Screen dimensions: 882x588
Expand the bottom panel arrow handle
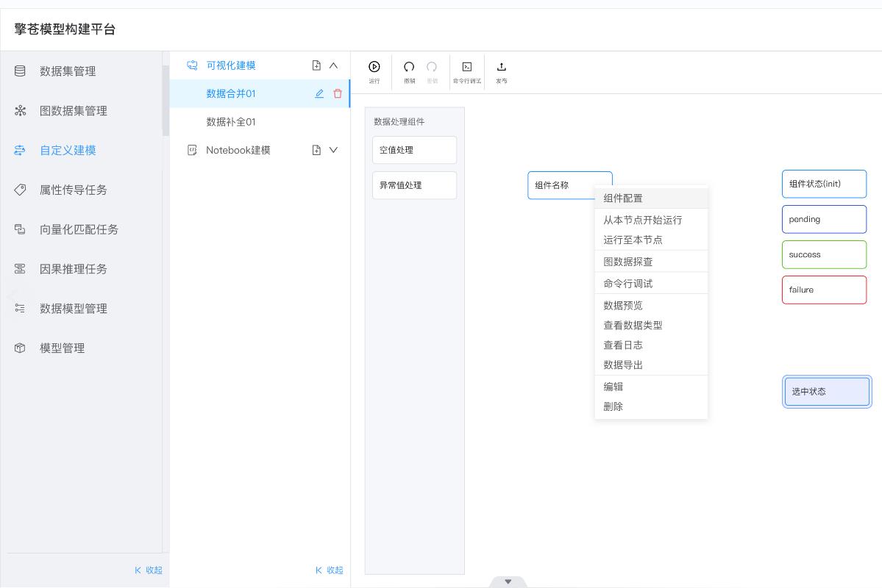[x=508, y=581]
